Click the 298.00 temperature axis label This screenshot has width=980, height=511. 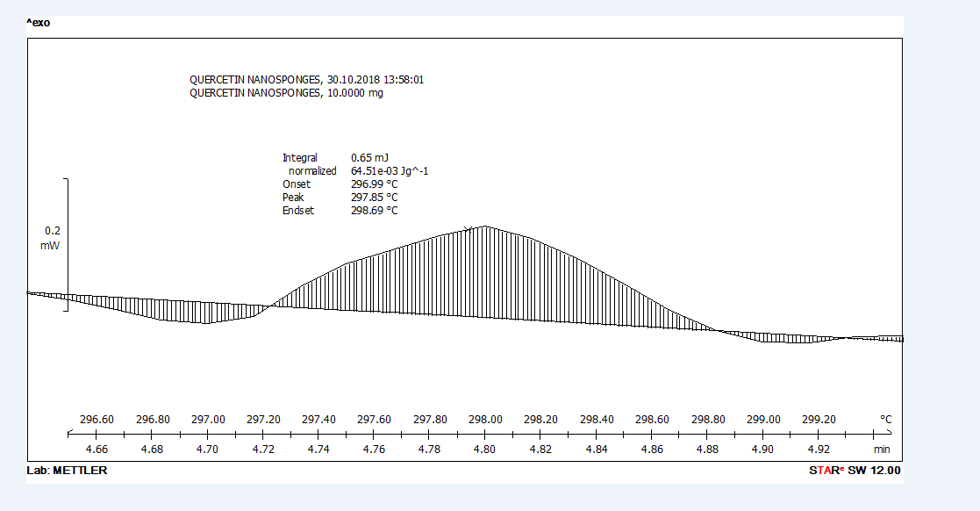click(x=485, y=420)
